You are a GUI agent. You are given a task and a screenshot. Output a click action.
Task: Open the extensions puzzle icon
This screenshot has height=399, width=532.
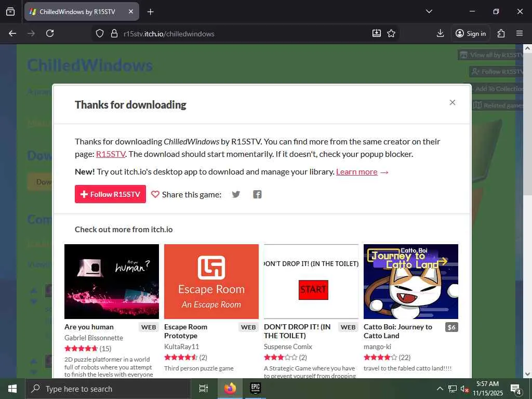pyautogui.click(x=501, y=33)
